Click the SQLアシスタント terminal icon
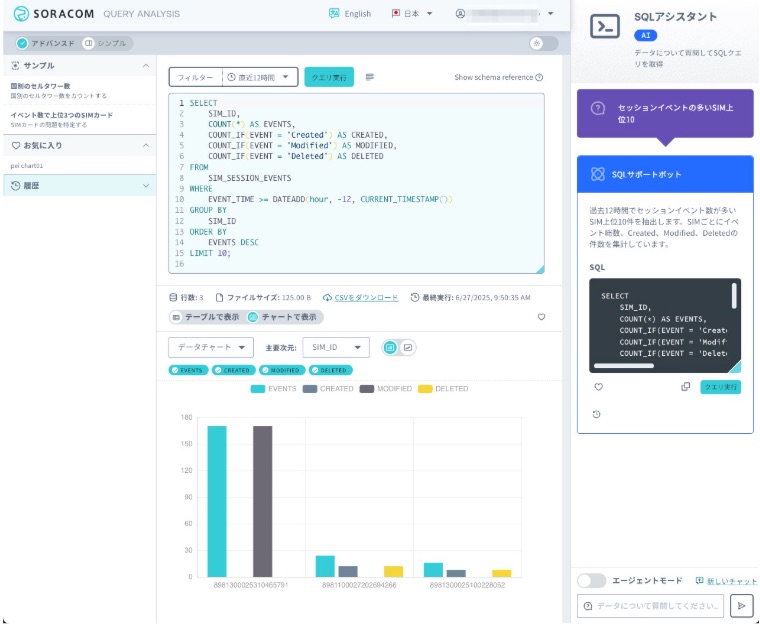Screen dimensions: 760x627 [605, 26]
